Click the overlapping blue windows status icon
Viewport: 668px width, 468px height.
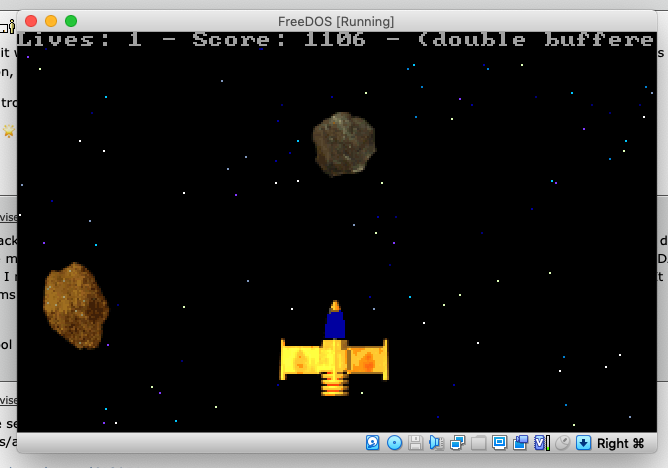[x=520, y=443]
